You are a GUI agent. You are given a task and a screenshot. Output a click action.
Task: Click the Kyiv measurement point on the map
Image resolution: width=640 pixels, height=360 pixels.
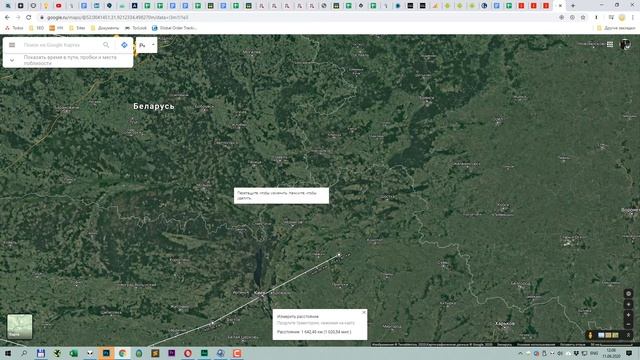tap(262, 297)
